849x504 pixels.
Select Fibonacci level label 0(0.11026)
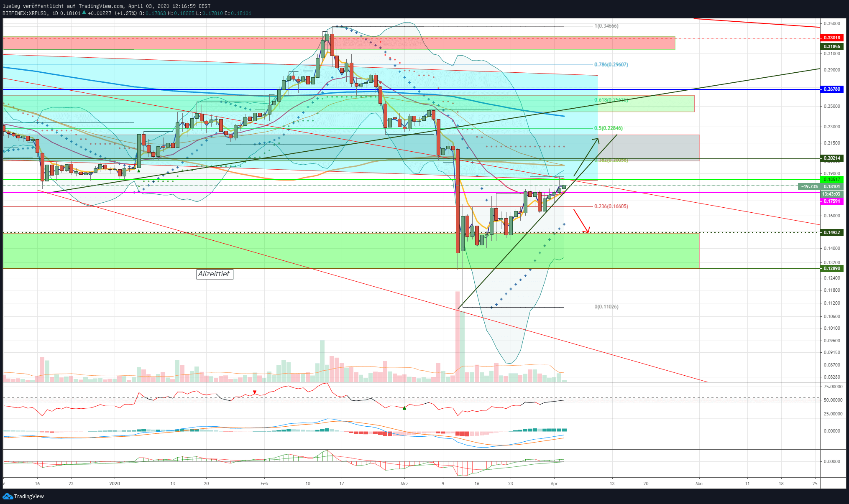point(606,307)
